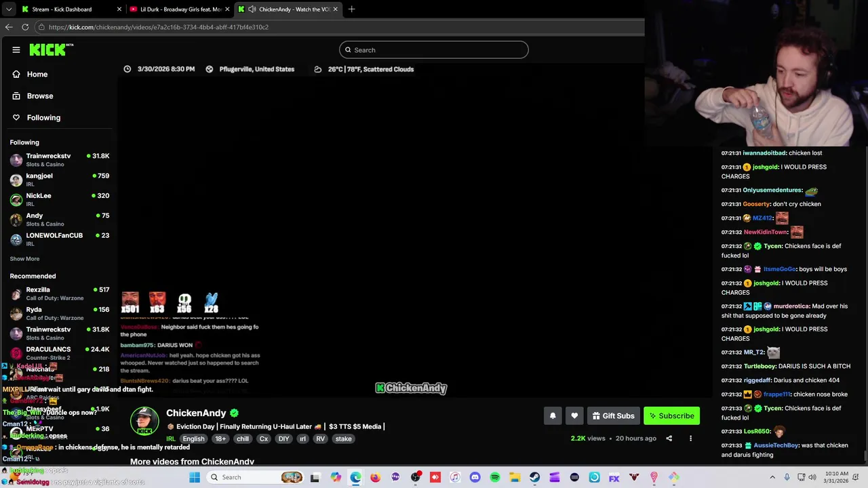Click the Kick logo
This screenshot has width=868, height=488.
click(51, 49)
